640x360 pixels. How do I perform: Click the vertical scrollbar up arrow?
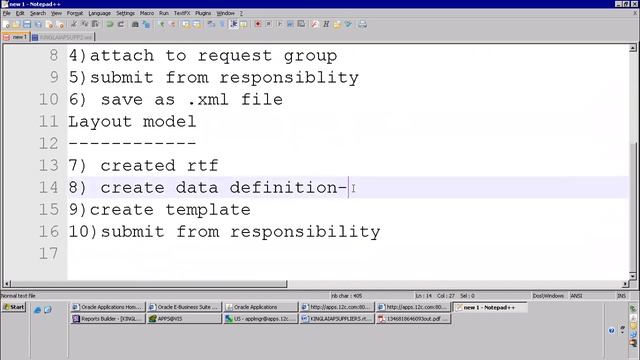coord(633,48)
